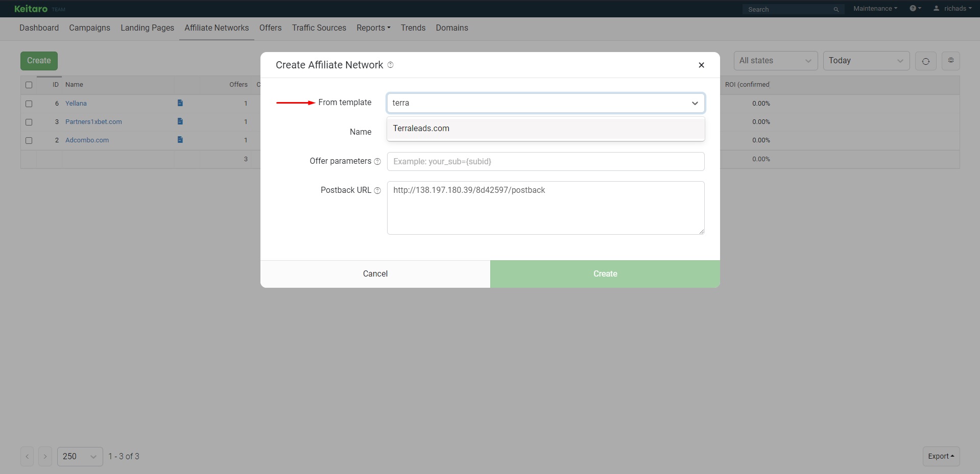Open the Partners1xbet.com network link
This screenshot has height=474, width=980.
pos(93,122)
